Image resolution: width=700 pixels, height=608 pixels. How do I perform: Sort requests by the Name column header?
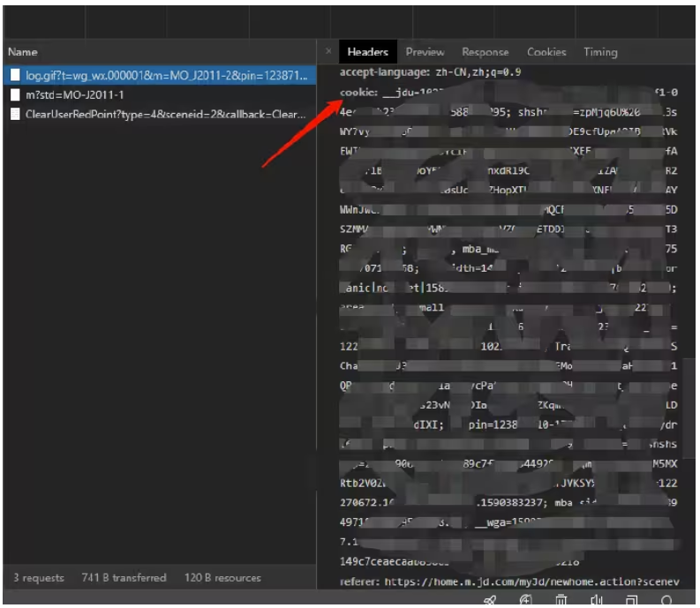click(x=23, y=52)
